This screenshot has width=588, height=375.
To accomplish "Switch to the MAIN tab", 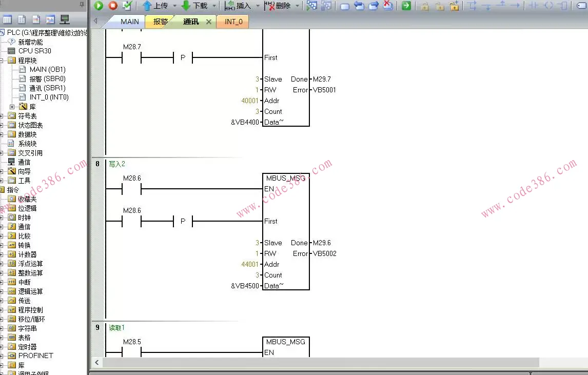I will tap(129, 22).
